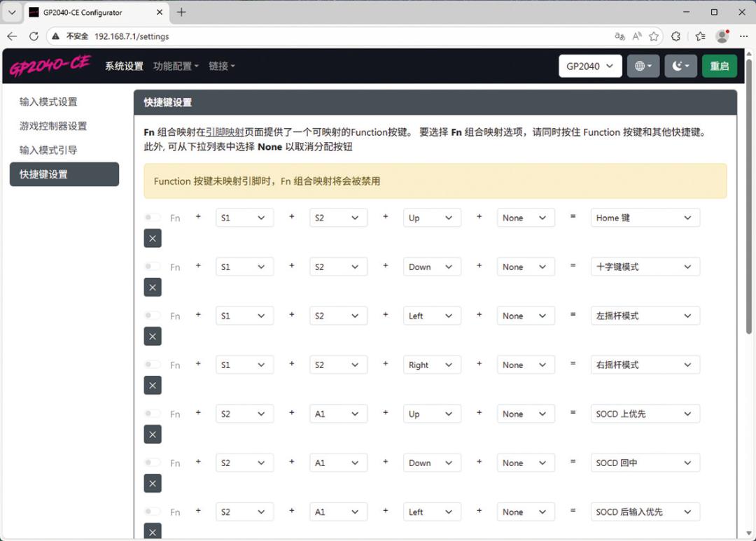
Task: Follow the 引脚映射 link
Action: [225, 132]
